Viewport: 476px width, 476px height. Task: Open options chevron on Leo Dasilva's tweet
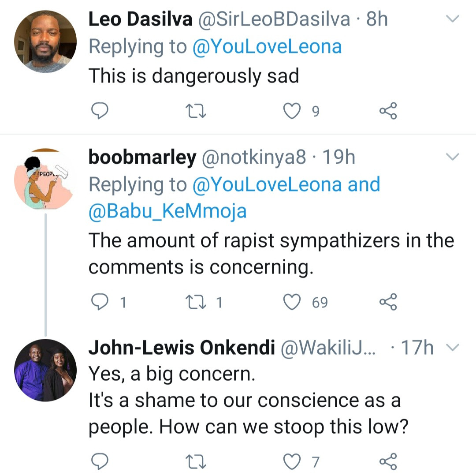pyautogui.click(x=453, y=19)
